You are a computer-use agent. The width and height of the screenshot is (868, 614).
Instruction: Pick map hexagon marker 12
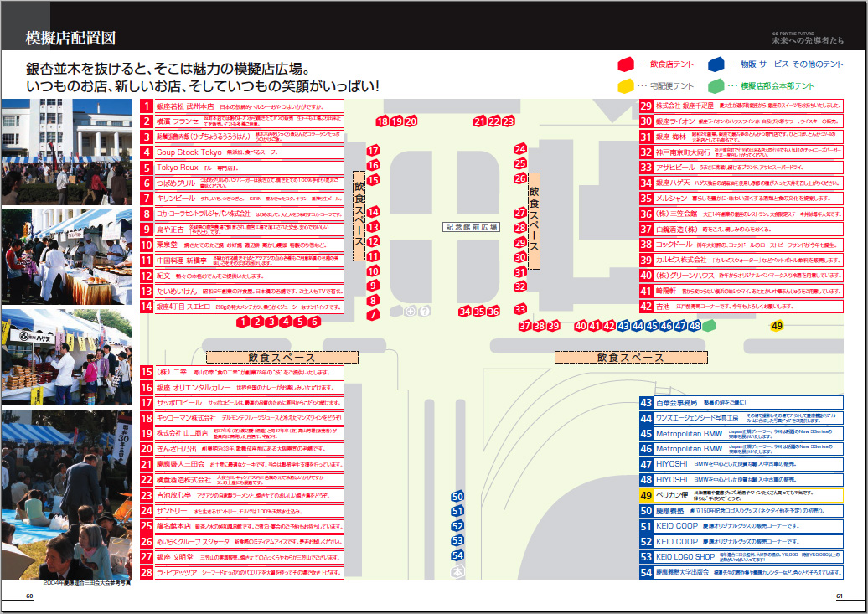tap(373, 241)
